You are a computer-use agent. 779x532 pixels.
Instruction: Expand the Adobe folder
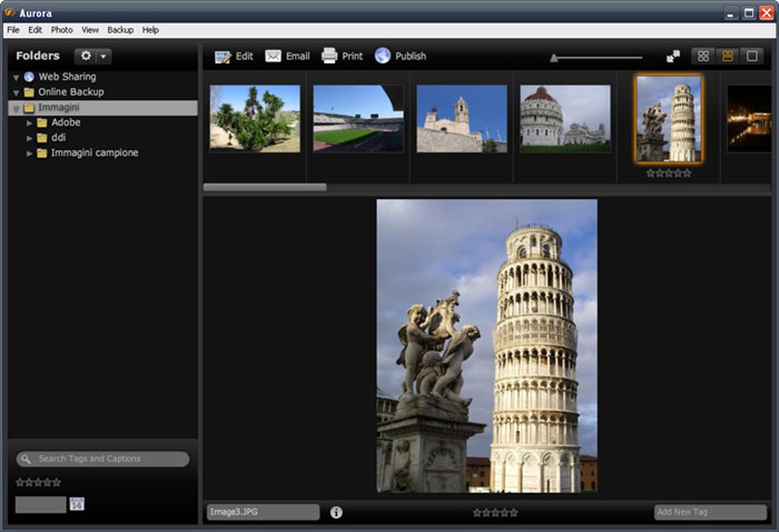pyautogui.click(x=29, y=122)
